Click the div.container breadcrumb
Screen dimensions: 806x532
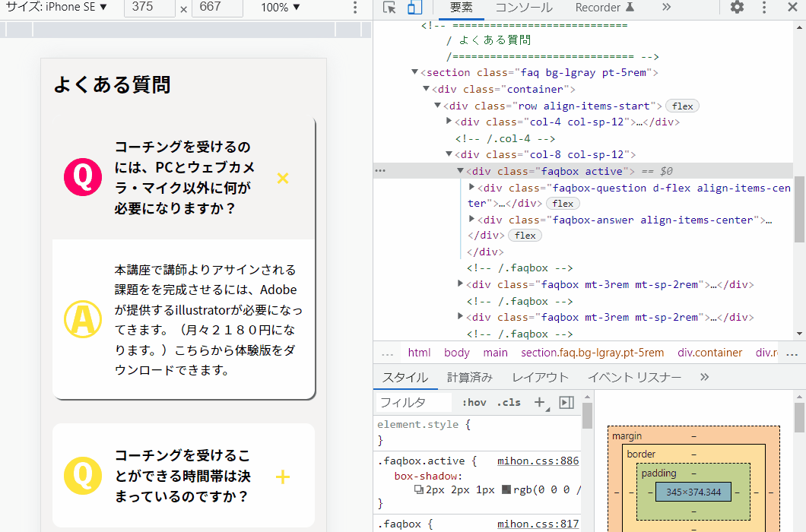click(x=710, y=353)
